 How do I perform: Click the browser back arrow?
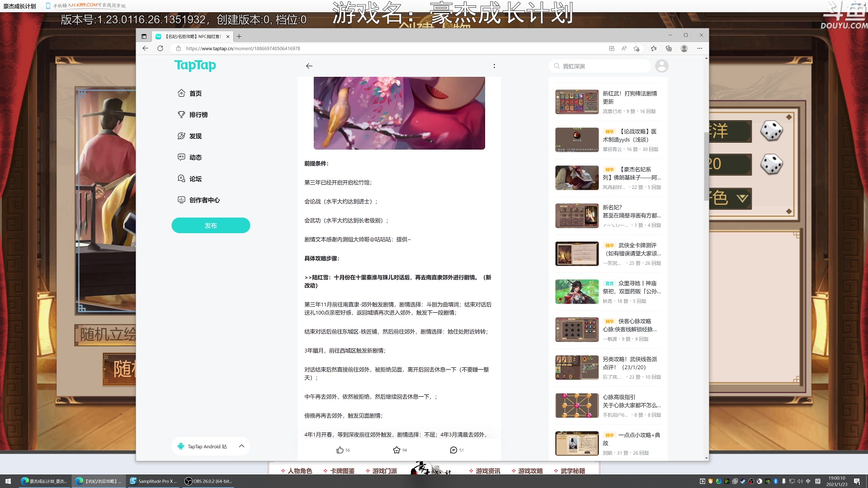145,48
